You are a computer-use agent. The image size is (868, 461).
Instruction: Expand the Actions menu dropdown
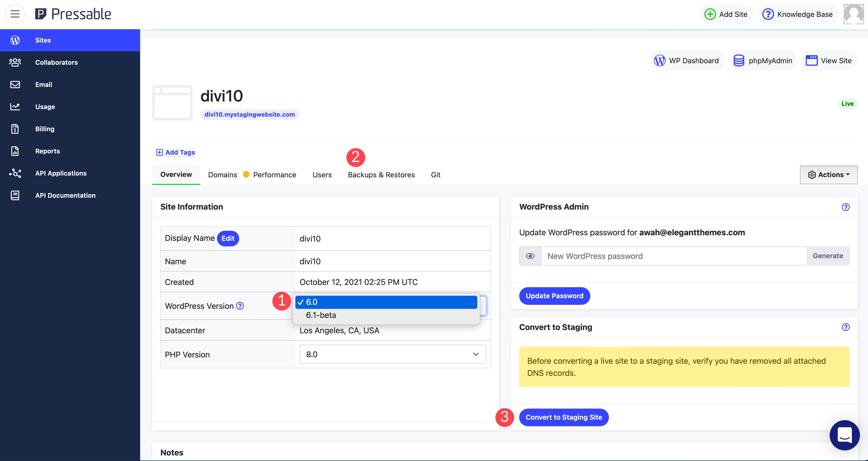[x=829, y=175]
